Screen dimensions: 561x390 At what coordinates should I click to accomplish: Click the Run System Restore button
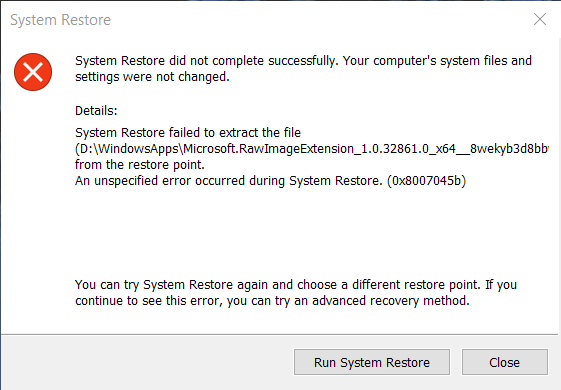(372, 362)
